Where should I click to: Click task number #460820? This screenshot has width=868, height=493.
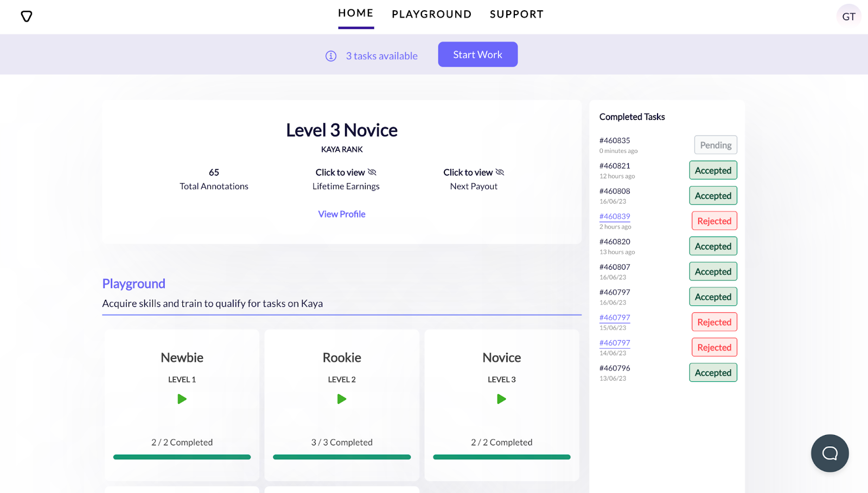tap(615, 242)
